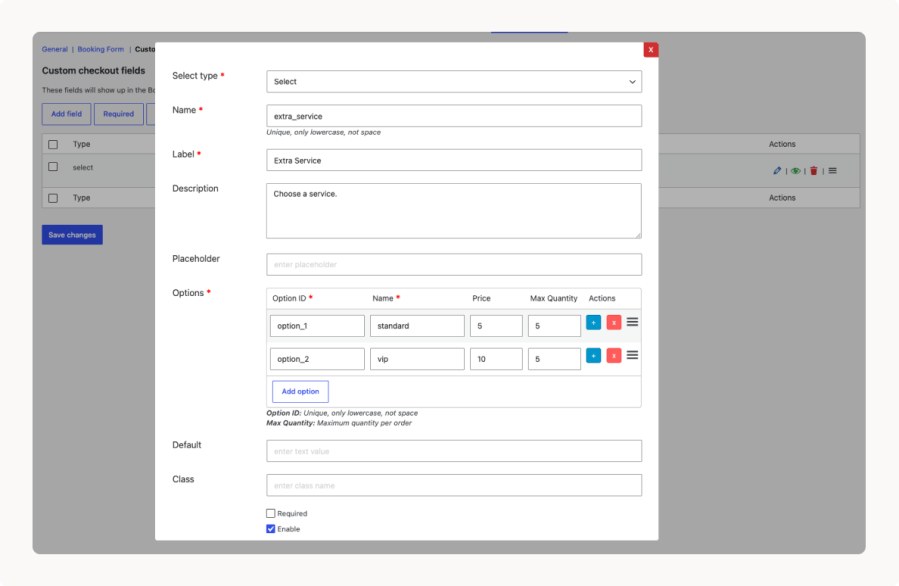
Task: Click the Max Quantity field of option_2
Action: point(554,359)
